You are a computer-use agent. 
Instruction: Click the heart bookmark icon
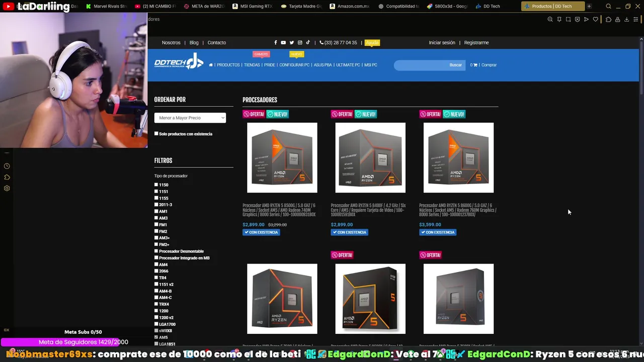pos(596,20)
